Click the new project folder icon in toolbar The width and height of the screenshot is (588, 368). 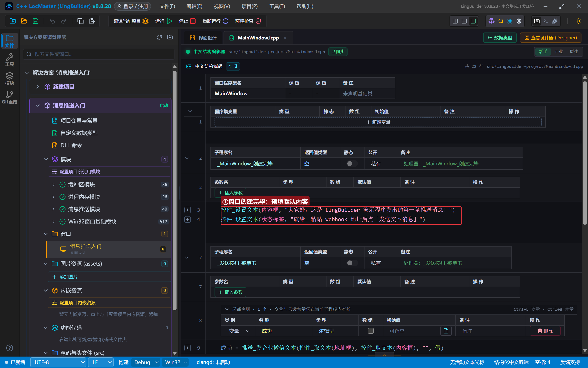coord(13,21)
